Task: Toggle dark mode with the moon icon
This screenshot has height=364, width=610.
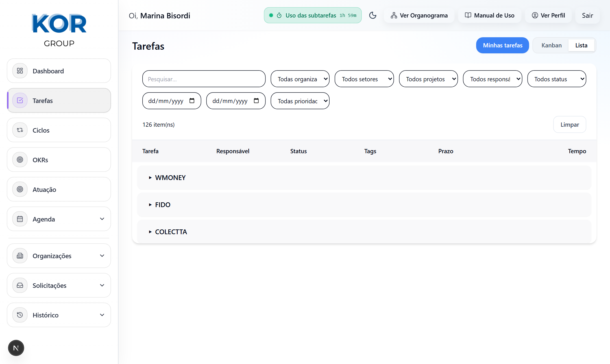Action: pos(372,15)
